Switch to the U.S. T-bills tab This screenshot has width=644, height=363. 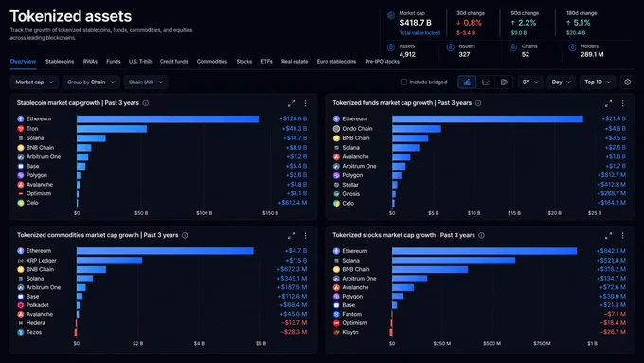[140, 62]
